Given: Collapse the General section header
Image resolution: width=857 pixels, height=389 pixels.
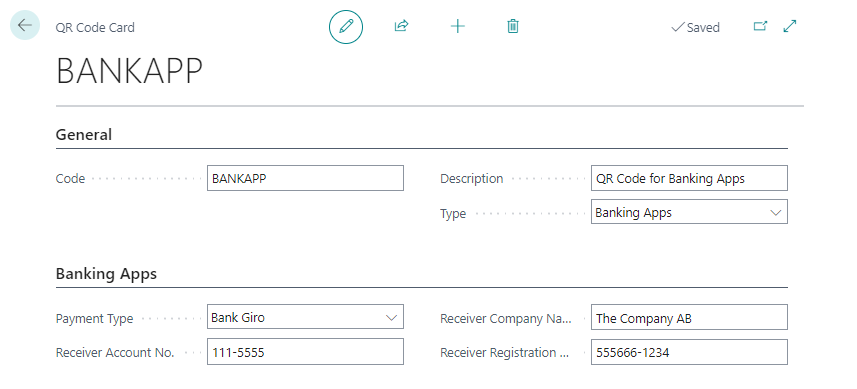Looking at the screenshot, I should point(84,134).
